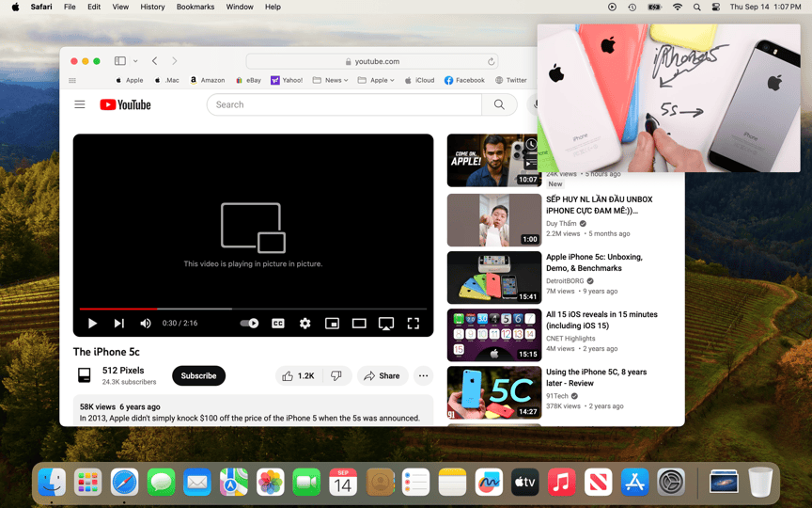Play the video in YouTube player
Screen dimensions: 812x508
tap(92, 324)
